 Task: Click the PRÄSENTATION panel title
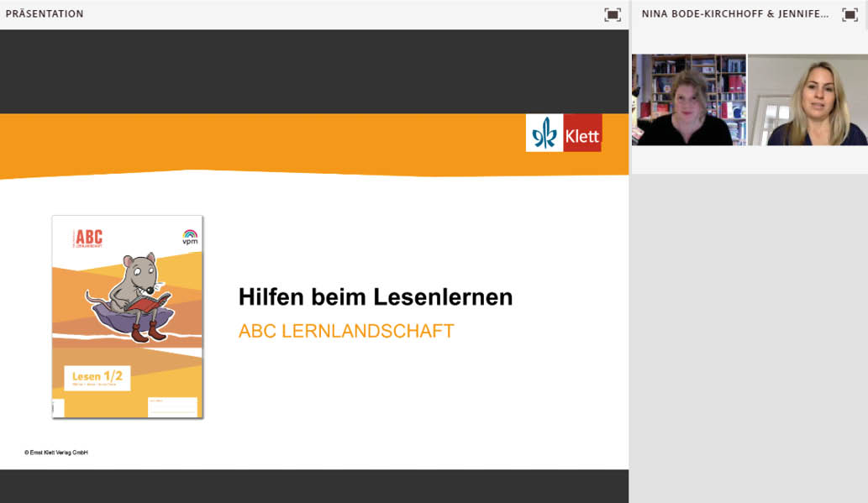[x=45, y=13]
